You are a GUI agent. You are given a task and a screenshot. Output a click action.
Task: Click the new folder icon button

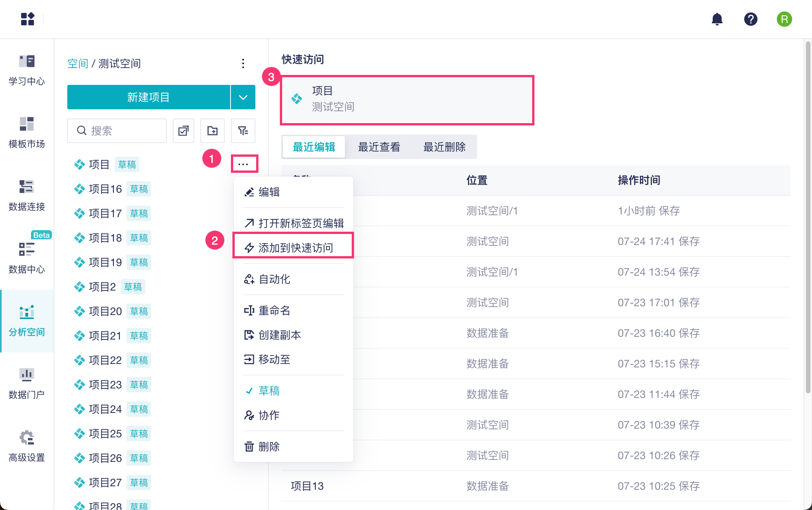click(x=213, y=131)
